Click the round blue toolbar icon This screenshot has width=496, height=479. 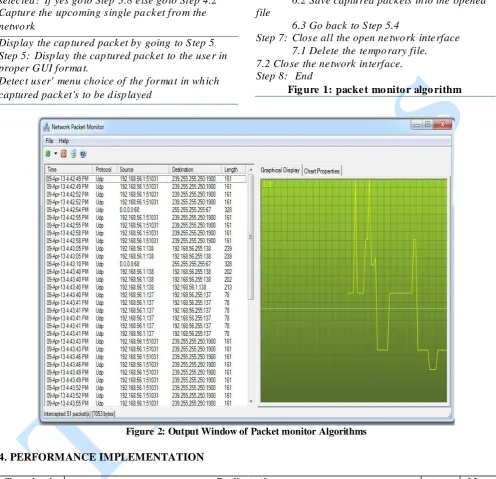pos(83,154)
